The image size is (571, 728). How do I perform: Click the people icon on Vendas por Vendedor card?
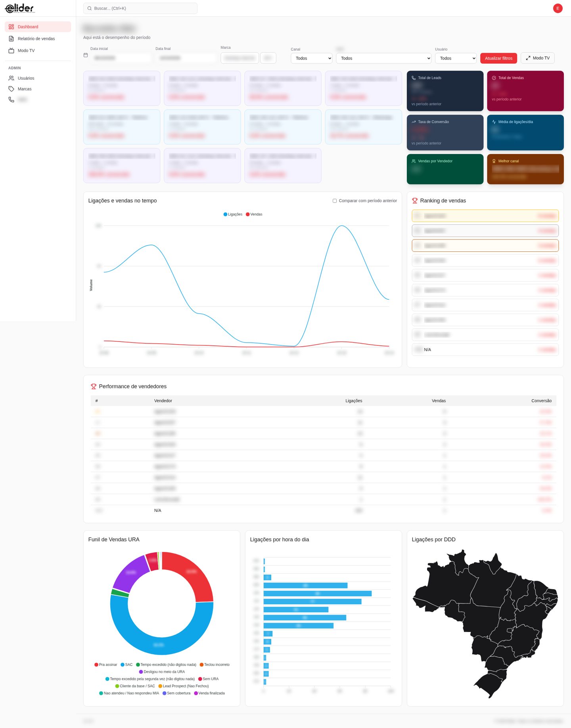414,161
